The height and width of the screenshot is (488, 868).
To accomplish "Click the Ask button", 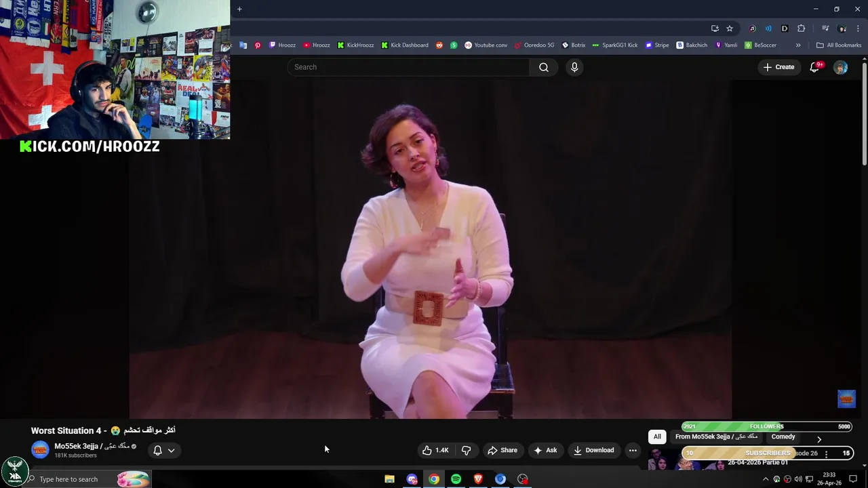I will (545, 450).
